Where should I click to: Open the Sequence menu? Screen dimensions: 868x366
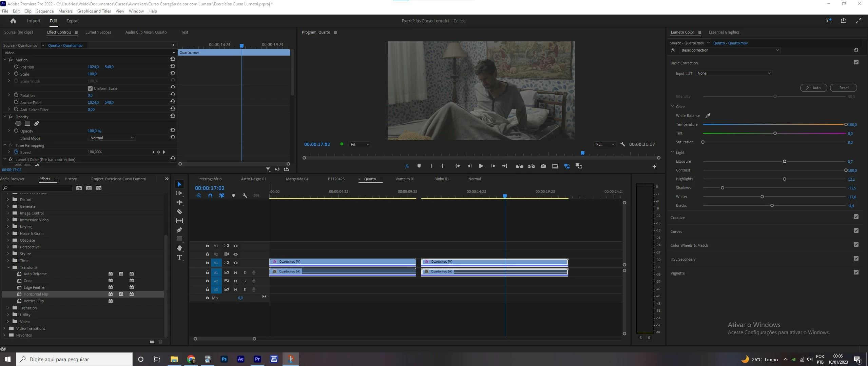pos(45,11)
